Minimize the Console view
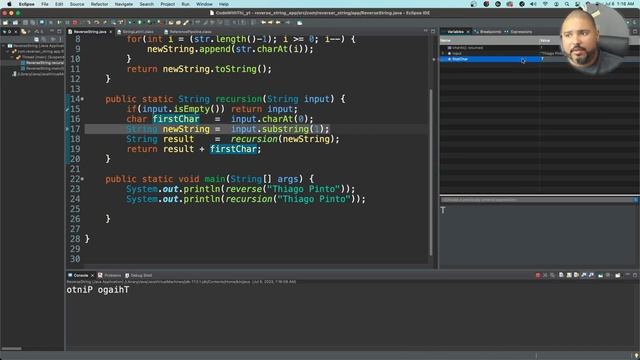Viewport: 640px width, 360px height. click(628, 276)
